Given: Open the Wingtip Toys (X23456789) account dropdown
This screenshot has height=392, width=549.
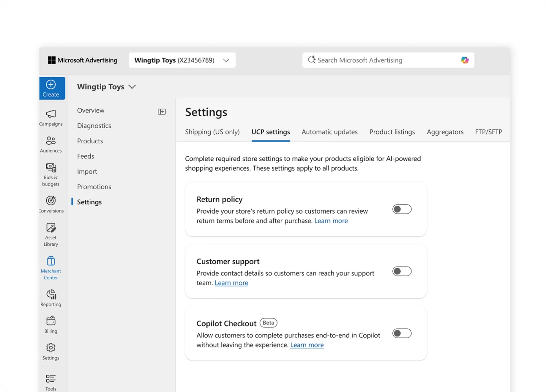Looking at the screenshot, I should coord(182,60).
